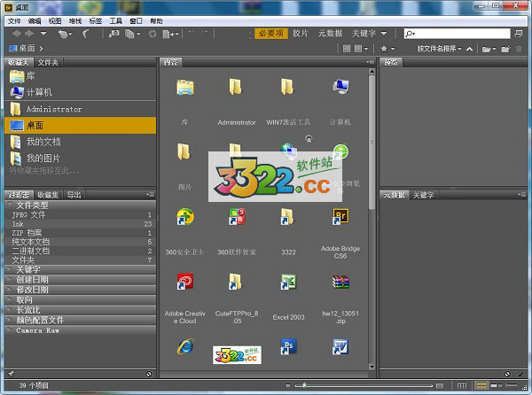Select the 必要项 workspace

coord(271,33)
